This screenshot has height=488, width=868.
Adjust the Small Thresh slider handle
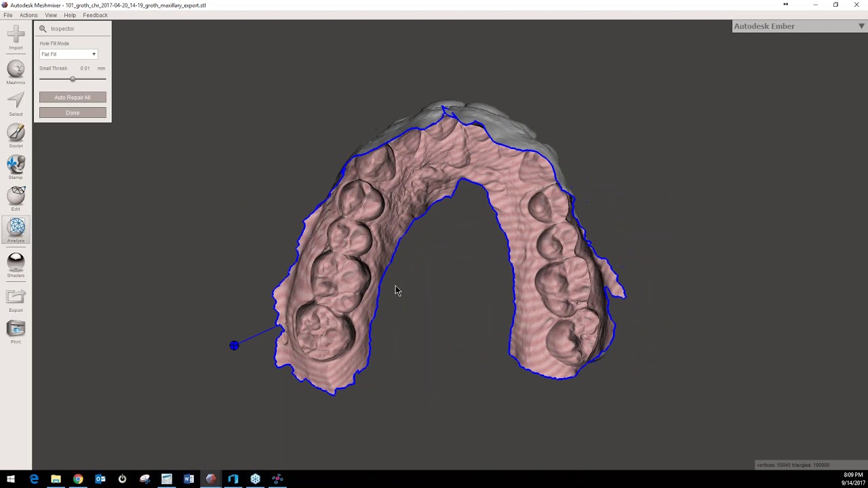tap(73, 79)
